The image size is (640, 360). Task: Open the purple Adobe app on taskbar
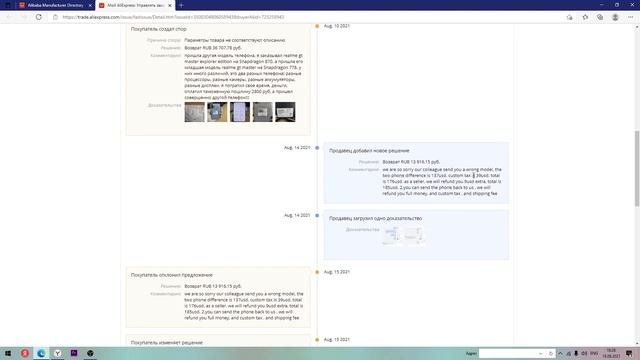point(74,353)
